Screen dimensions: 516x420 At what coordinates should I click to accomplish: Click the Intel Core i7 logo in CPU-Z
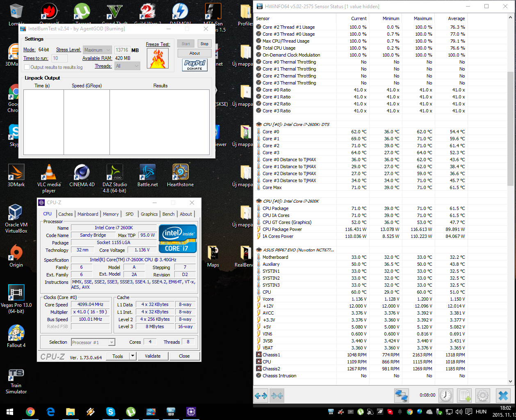178,238
